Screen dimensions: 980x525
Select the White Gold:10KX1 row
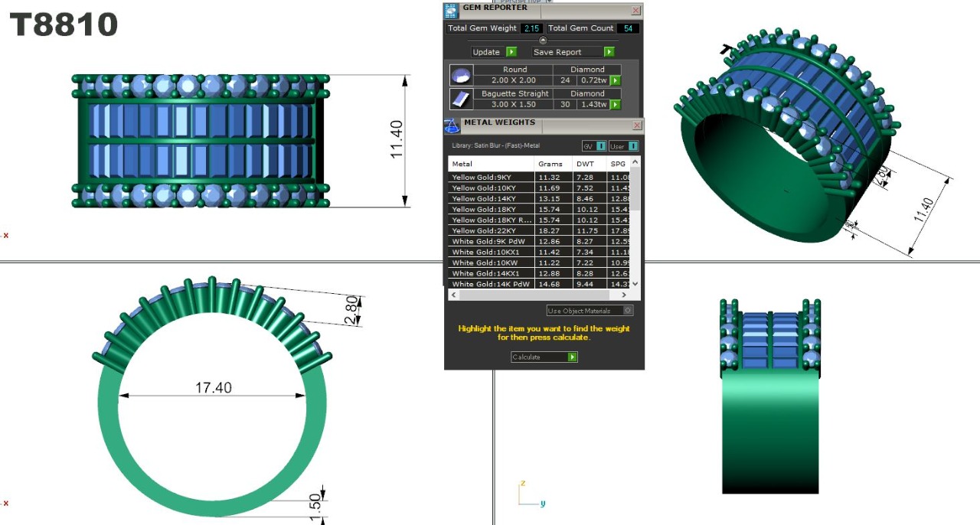click(539, 253)
